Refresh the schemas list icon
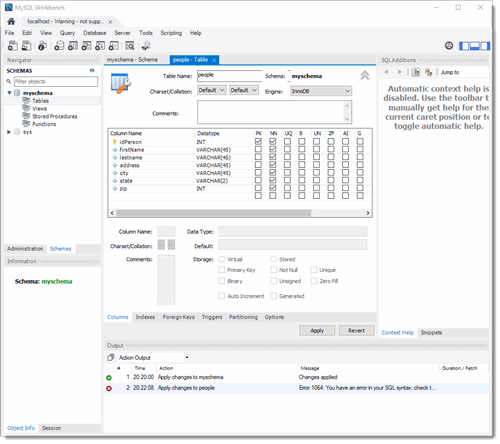500x444 pixels. (92, 70)
